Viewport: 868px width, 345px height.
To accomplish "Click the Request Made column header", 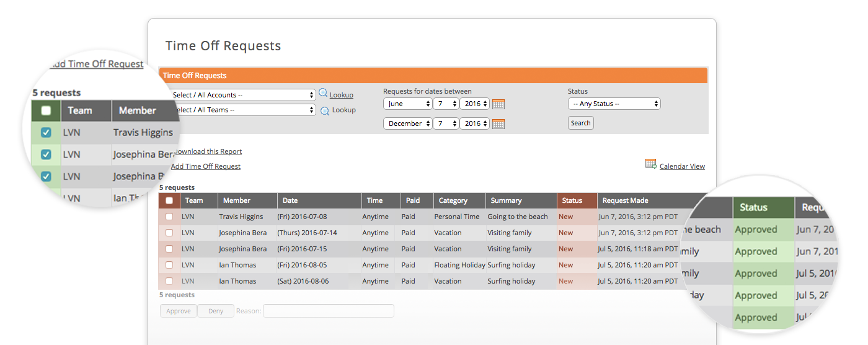I will click(x=647, y=200).
